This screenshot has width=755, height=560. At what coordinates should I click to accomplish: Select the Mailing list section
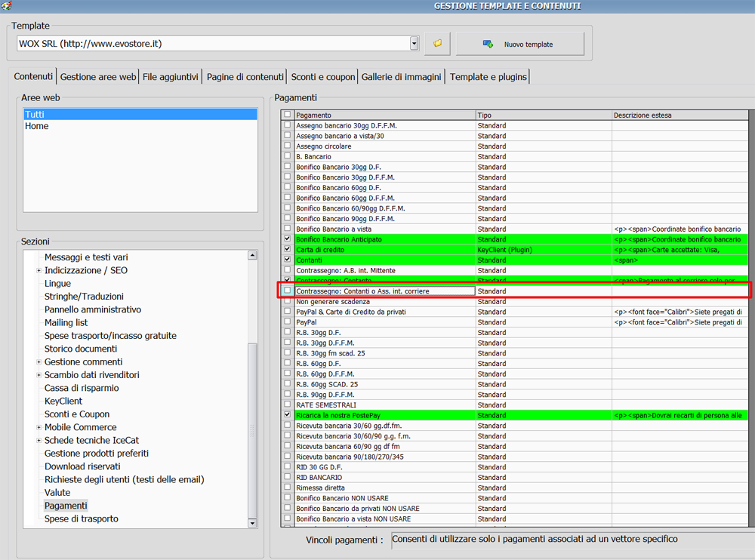[x=66, y=322]
